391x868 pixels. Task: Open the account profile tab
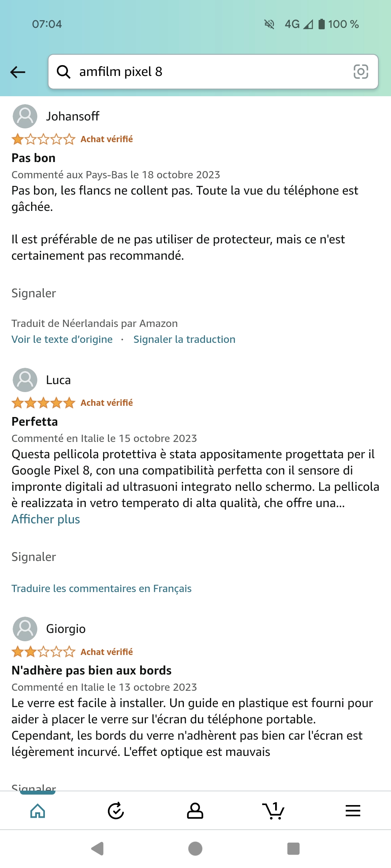(x=195, y=811)
